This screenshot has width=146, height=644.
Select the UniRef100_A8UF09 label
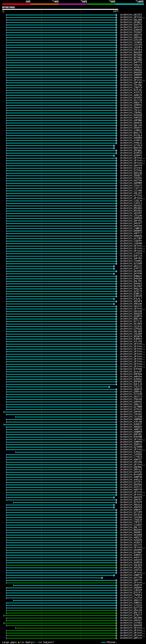point(131,585)
